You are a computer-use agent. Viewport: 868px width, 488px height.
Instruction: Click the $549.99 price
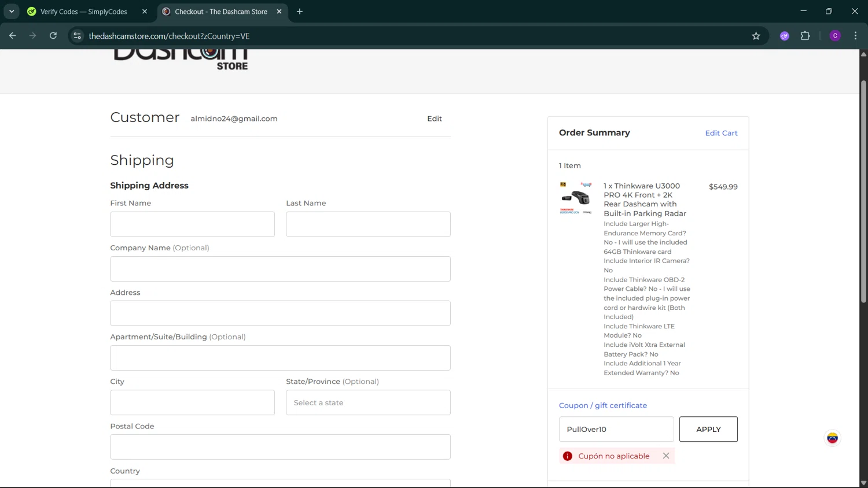coord(723,187)
